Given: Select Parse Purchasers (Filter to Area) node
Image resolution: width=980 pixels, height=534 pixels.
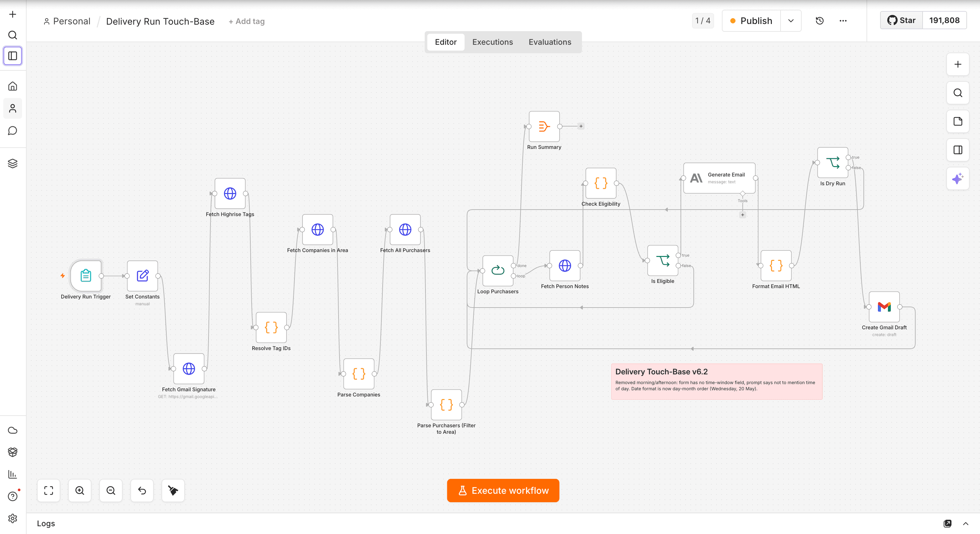Looking at the screenshot, I should 446,405.
